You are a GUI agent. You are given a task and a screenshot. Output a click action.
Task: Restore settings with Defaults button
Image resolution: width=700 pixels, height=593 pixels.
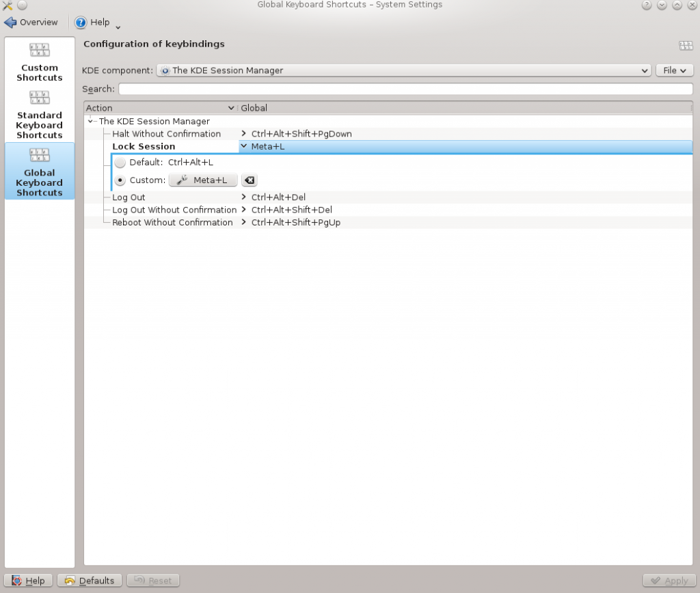tap(90, 581)
